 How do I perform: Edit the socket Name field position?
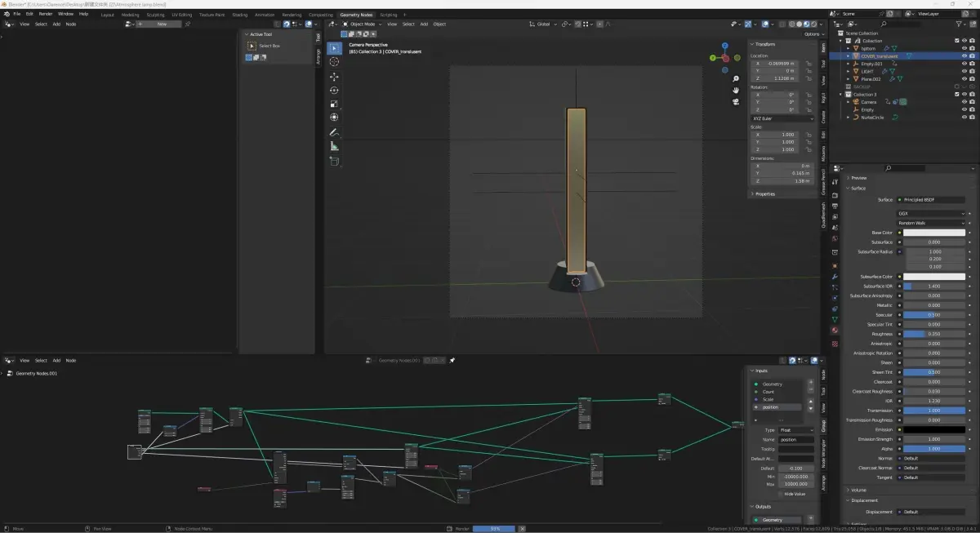pos(796,440)
